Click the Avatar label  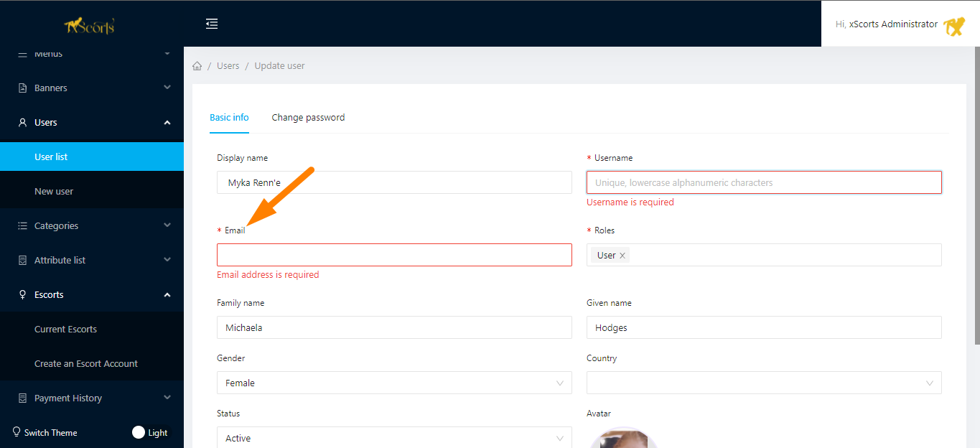tap(599, 414)
